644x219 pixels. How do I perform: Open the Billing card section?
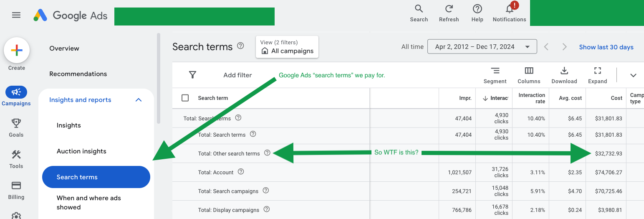coord(16,190)
